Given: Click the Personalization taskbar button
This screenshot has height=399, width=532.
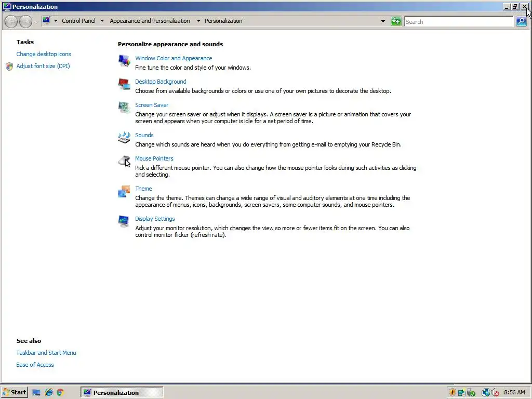Looking at the screenshot, I should click(122, 393).
